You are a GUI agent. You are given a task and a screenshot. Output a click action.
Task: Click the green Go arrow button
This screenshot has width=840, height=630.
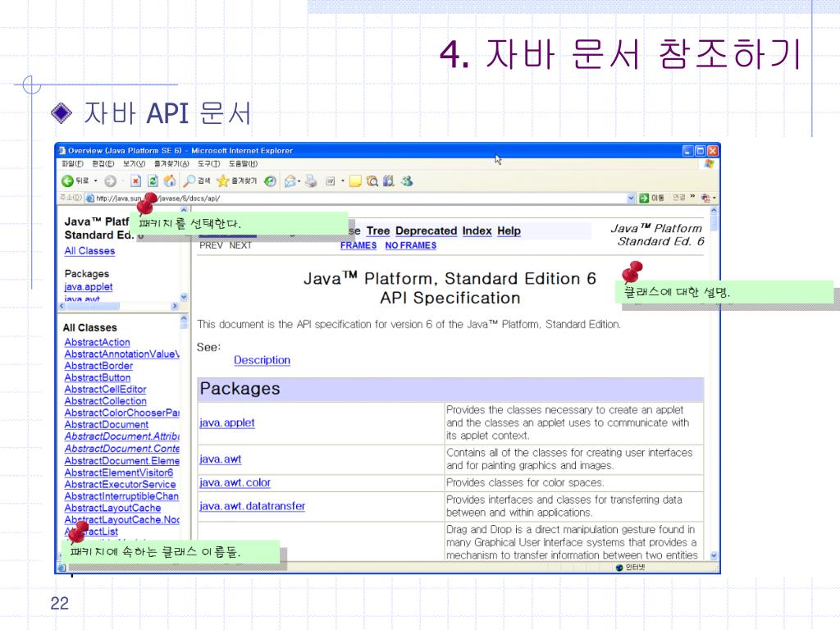click(x=645, y=198)
